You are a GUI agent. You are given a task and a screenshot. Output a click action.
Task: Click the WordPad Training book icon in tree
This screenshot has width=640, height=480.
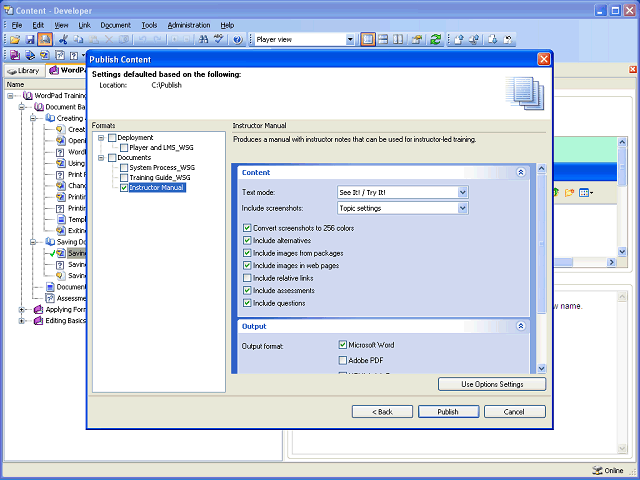[28, 96]
